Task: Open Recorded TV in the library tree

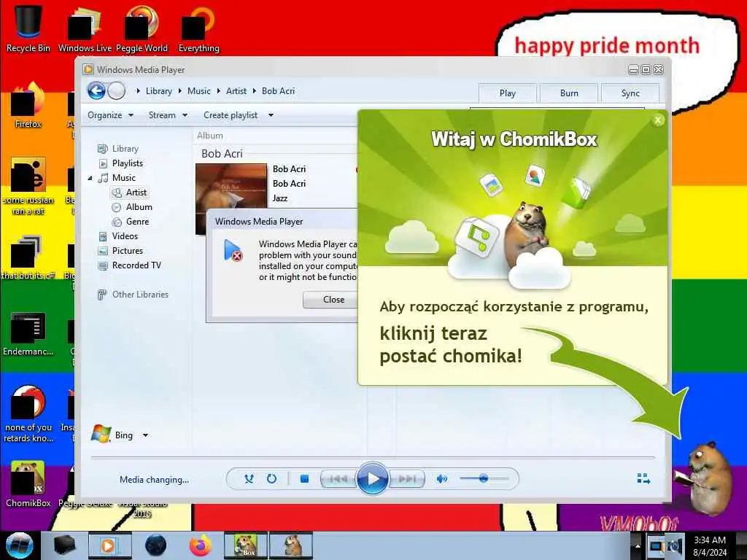Action: click(x=136, y=265)
